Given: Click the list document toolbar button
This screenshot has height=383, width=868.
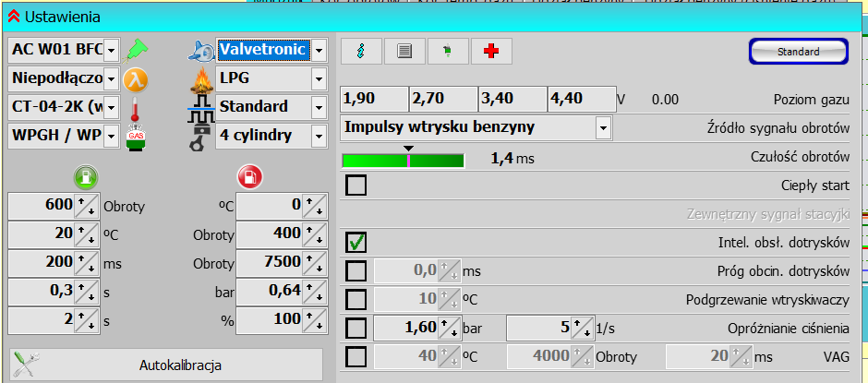Looking at the screenshot, I should pyautogui.click(x=404, y=52).
